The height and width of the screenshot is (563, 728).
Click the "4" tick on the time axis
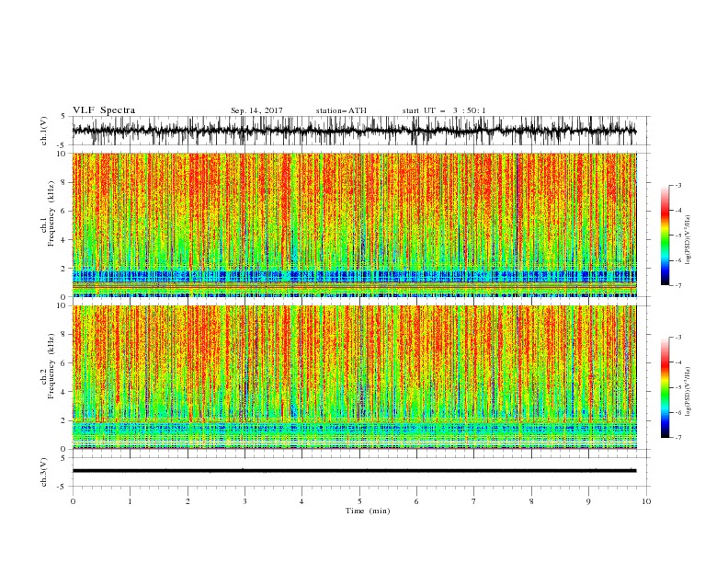[x=301, y=501]
